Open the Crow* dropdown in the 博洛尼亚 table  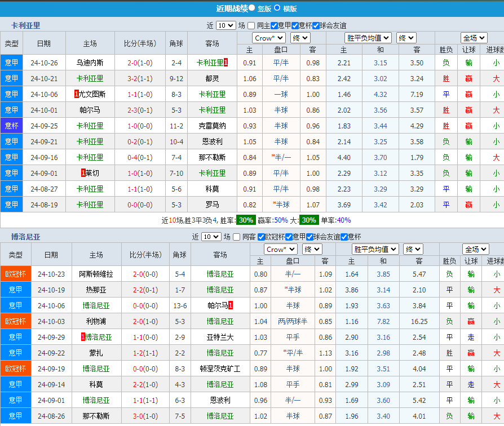click(x=281, y=248)
